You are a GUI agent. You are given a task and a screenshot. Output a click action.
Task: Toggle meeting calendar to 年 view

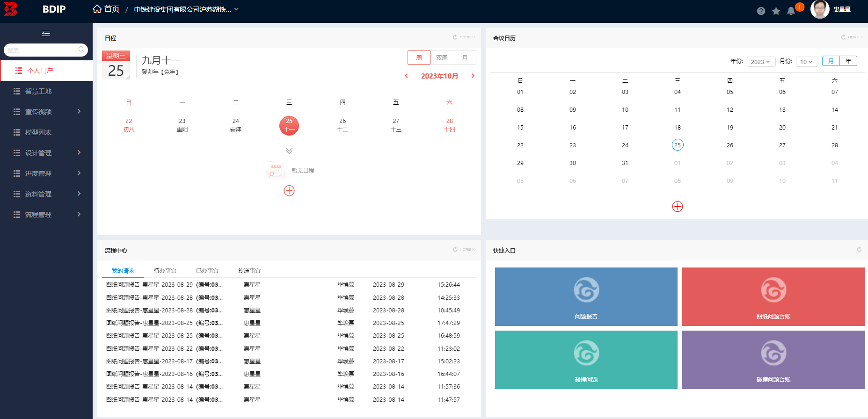point(848,61)
